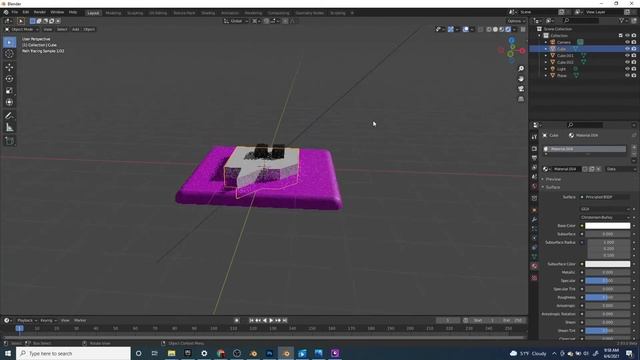Open the timeline Marker menu
This screenshot has width=640, height=360.
[80, 320]
